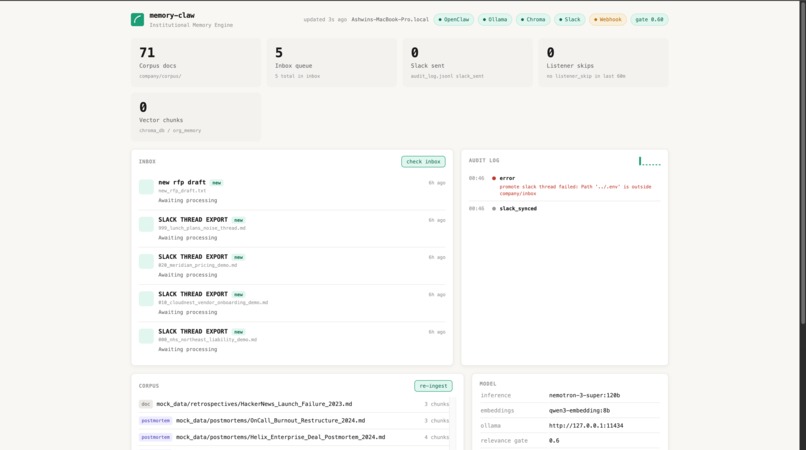Click the memory-claw green logo icon
The image size is (806, 450).
pos(137,20)
